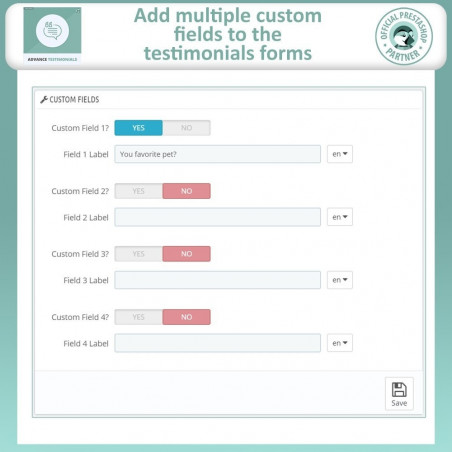The width and height of the screenshot is (452, 452).
Task: Click the Custom Fields panel heading
Action: [x=74, y=100]
